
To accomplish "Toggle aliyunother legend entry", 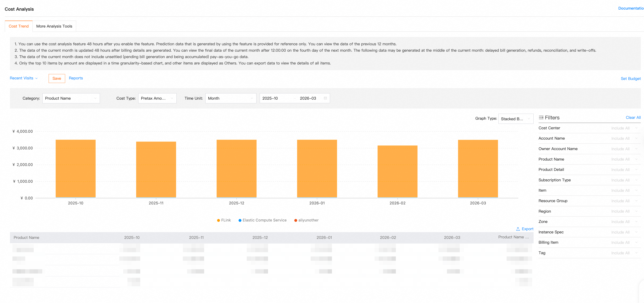I will pyautogui.click(x=306, y=220).
